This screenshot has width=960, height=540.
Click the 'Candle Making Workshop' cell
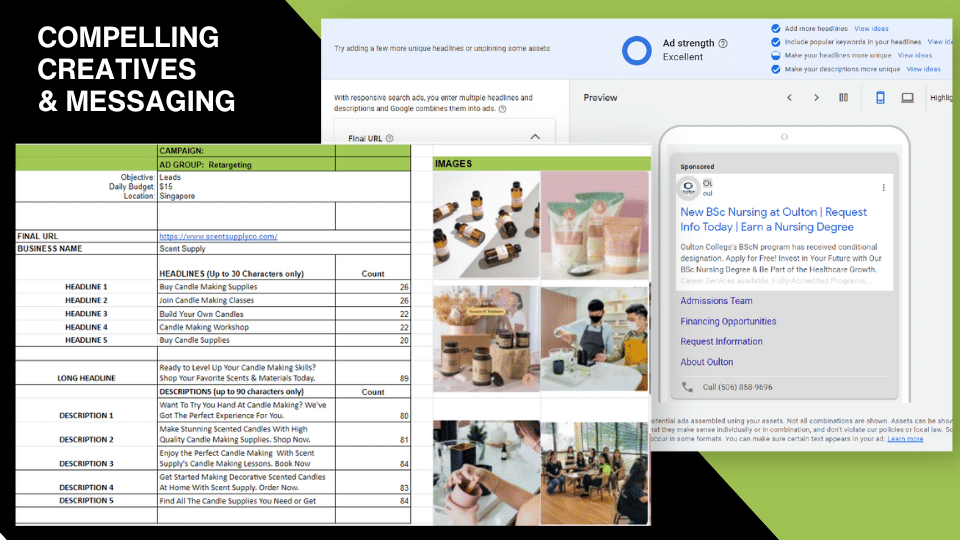(x=246, y=328)
